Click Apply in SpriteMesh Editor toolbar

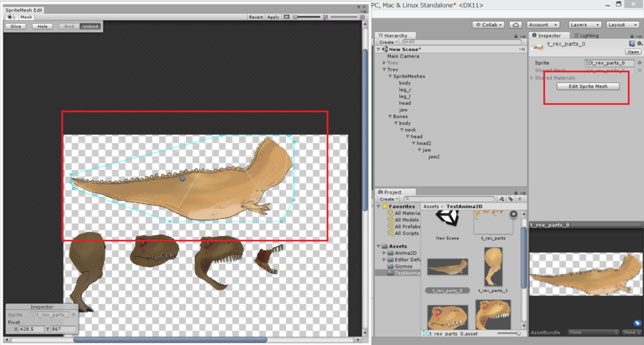click(x=273, y=17)
